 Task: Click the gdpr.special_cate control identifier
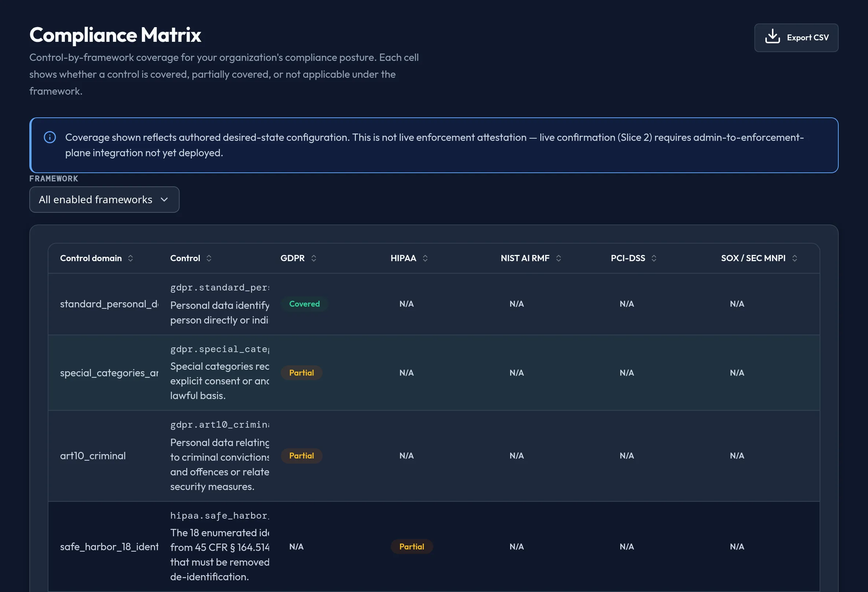click(x=220, y=349)
